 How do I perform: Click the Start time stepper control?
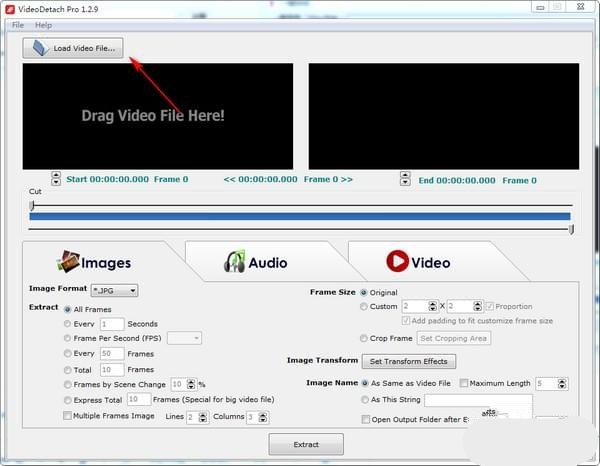click(x=56, y=178)
